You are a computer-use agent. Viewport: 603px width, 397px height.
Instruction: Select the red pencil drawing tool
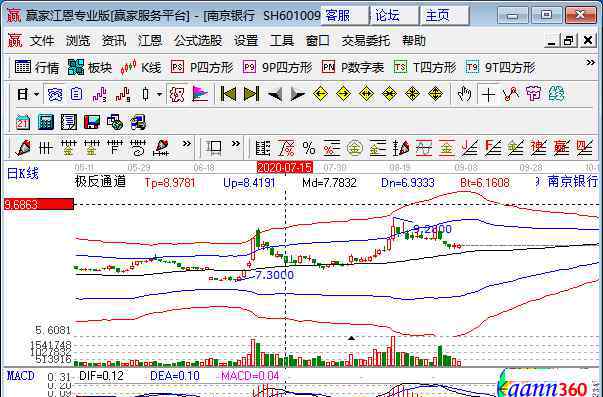point(23,148)
